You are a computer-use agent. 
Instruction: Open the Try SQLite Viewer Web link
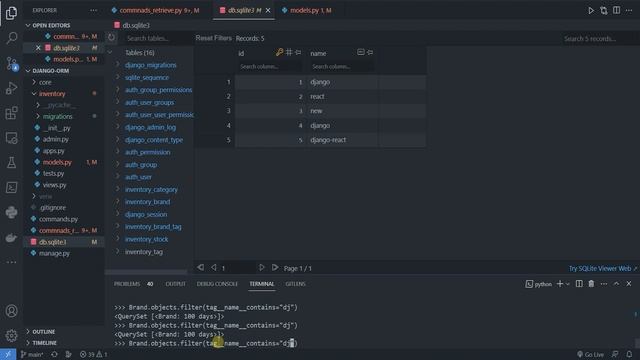(602, 268)
